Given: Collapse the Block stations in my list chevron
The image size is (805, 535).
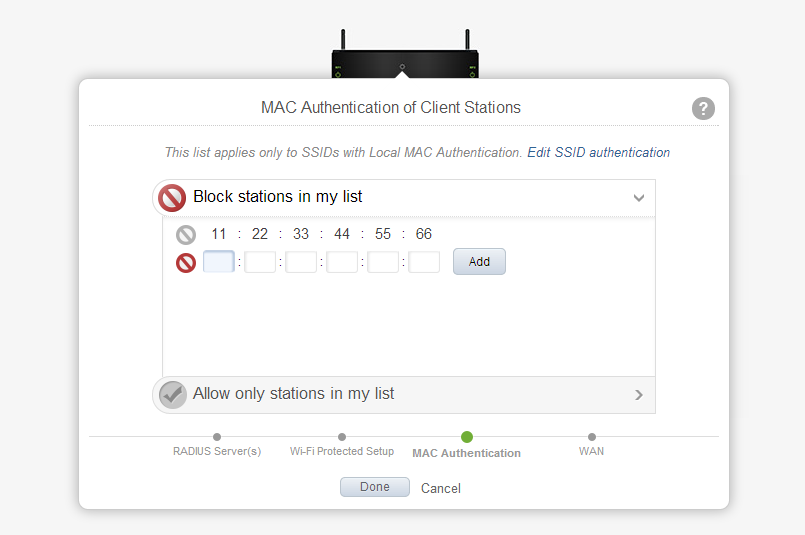Looking at the screenshot, I should tap(639, 198).
